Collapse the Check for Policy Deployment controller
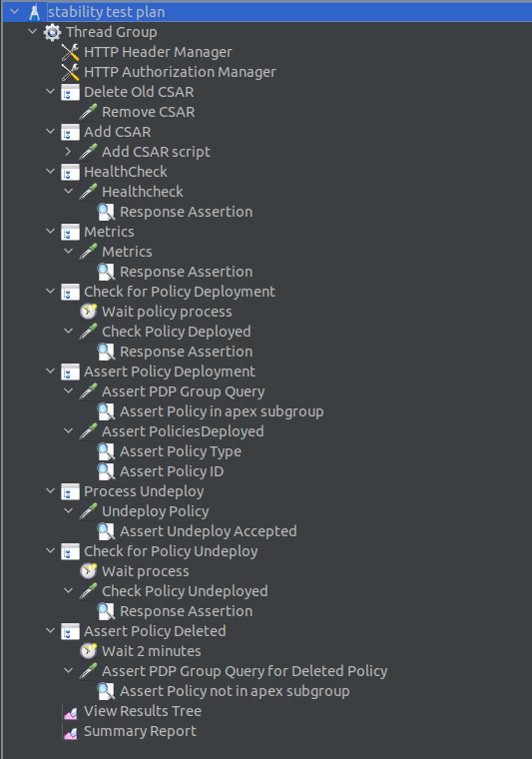The width and height of the screenshot is (532, 759). 50,291
